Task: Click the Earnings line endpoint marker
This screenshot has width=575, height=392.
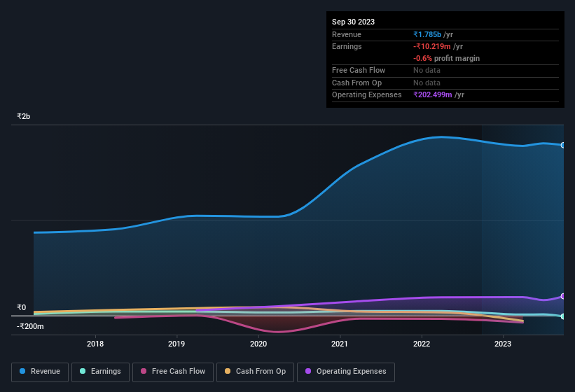Action: pos(563,316)
